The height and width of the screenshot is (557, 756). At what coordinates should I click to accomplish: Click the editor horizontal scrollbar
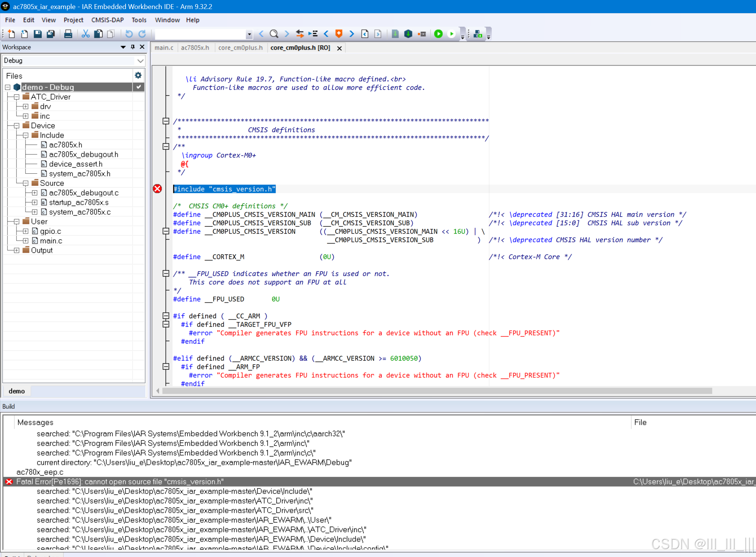pyautogui.click(x=436, y=391)
